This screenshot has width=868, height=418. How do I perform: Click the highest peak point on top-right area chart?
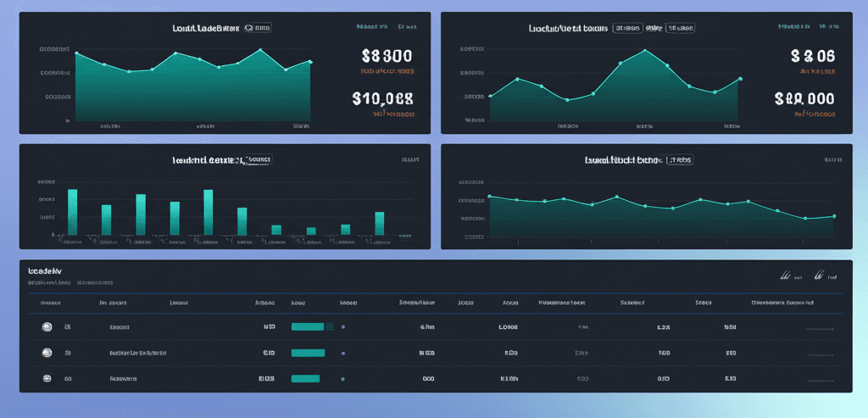point(644,49)
